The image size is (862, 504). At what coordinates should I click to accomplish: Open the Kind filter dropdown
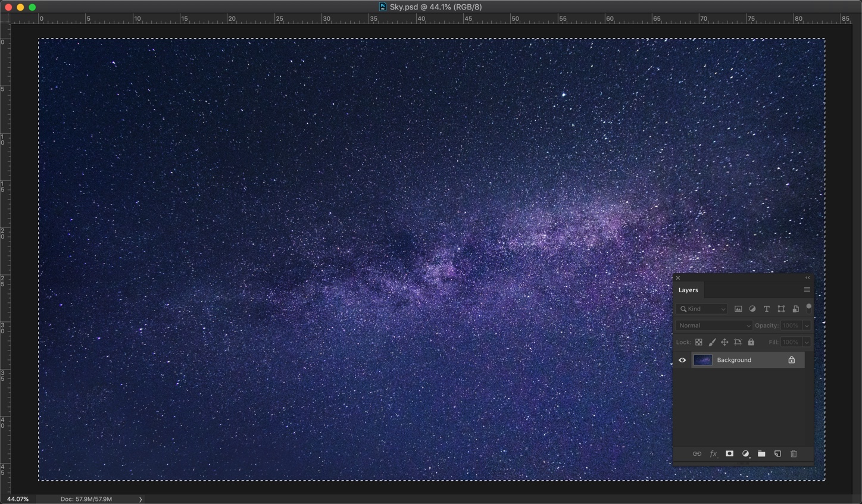click(x=702, y=309)
